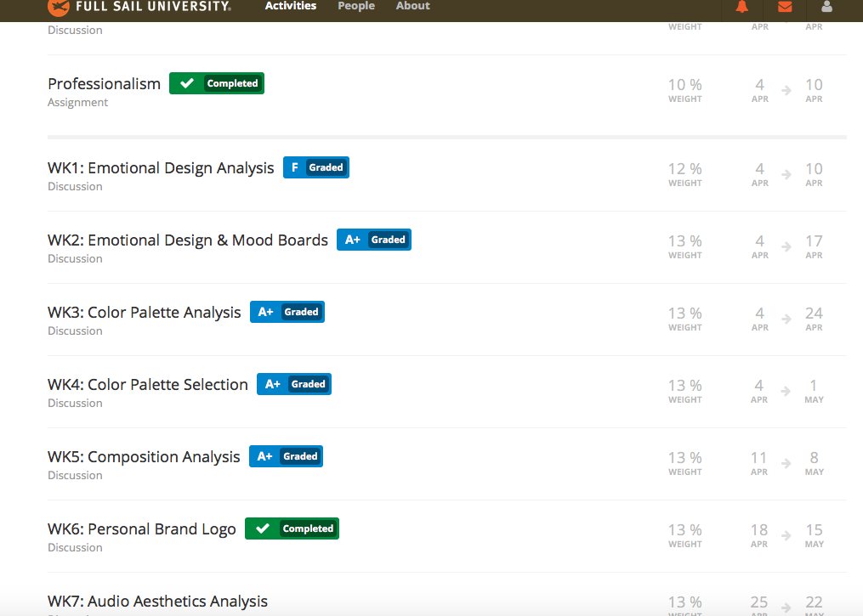Click the A+ Graded badge for WK5
Screen dimensions: 863x616
[x=287, y=456]
